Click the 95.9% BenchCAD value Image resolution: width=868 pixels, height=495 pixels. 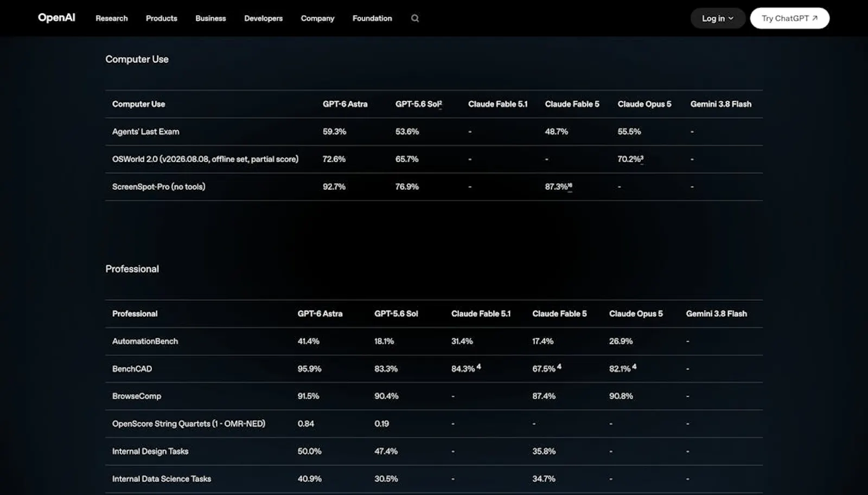[309, 369]
